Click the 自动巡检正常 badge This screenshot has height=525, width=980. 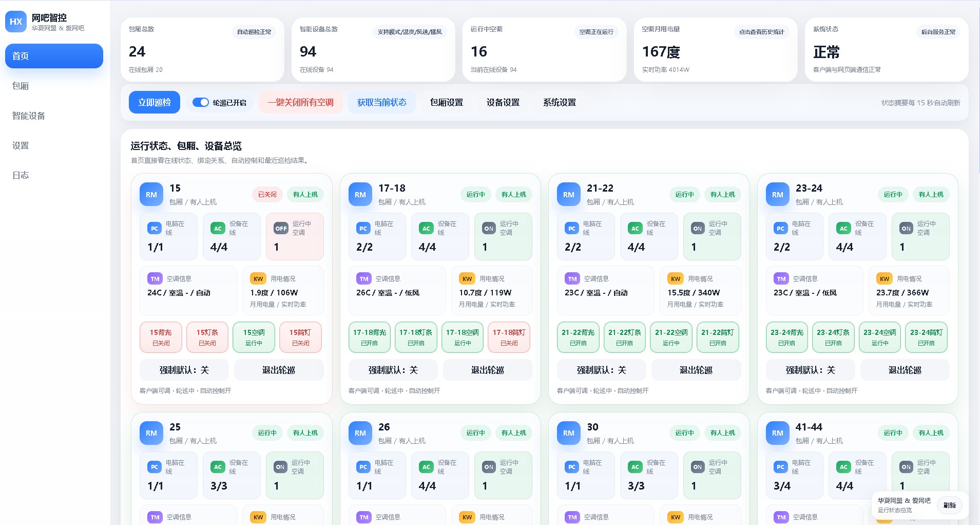254,32
